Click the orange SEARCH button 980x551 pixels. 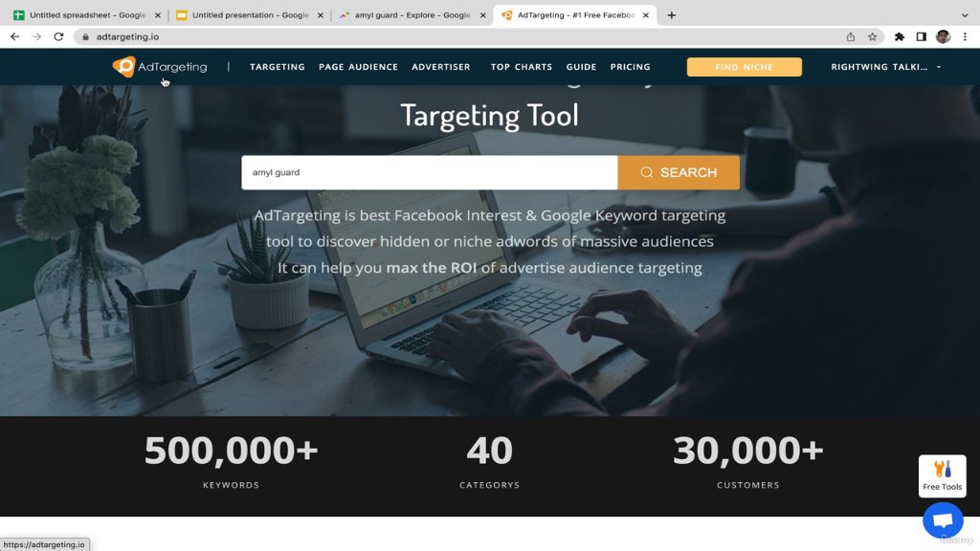(679, 172)
